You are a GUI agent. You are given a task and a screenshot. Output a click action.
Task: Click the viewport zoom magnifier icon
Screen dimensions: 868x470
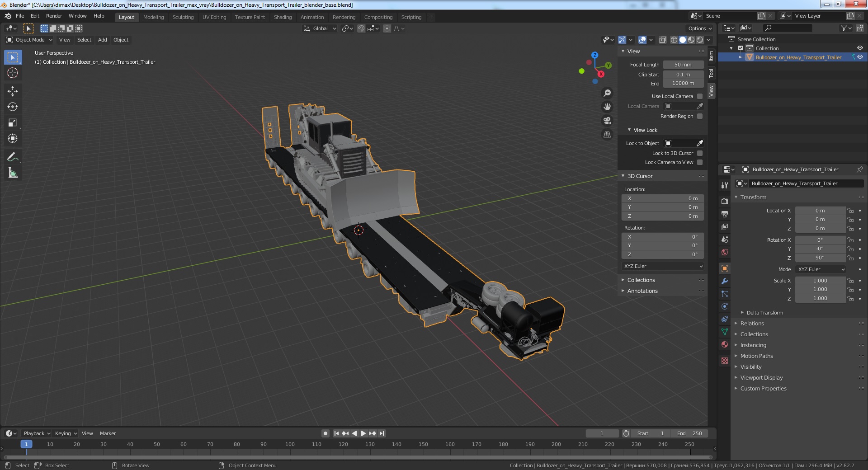coord(607,93)
